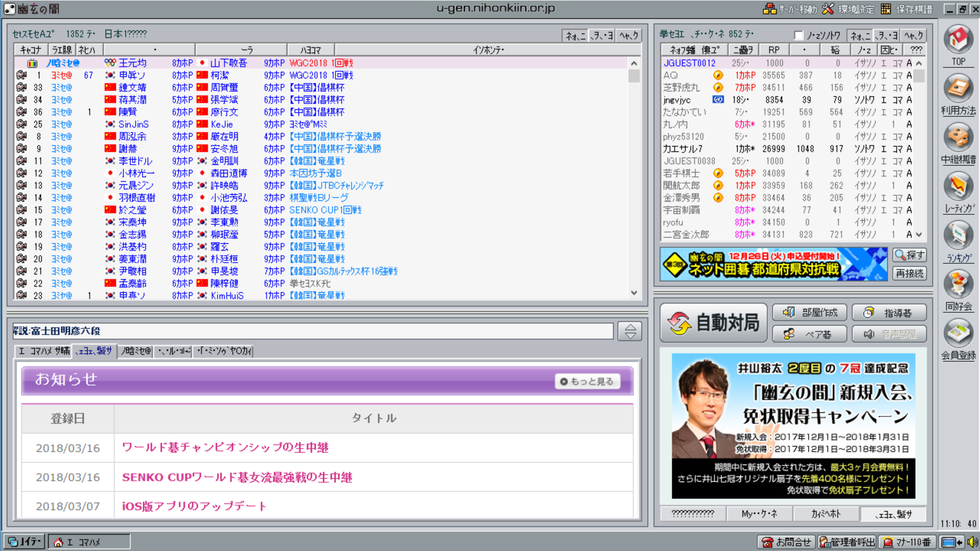This screenshot has width=980, height=551.
Task: Click the 再接続 reconnect button
Action: click(x=909, y=273)
